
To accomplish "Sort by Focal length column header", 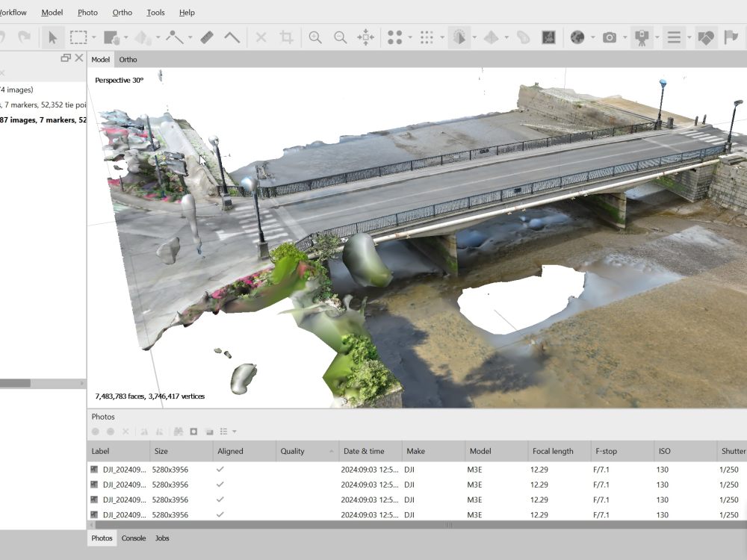I will 560,451.
